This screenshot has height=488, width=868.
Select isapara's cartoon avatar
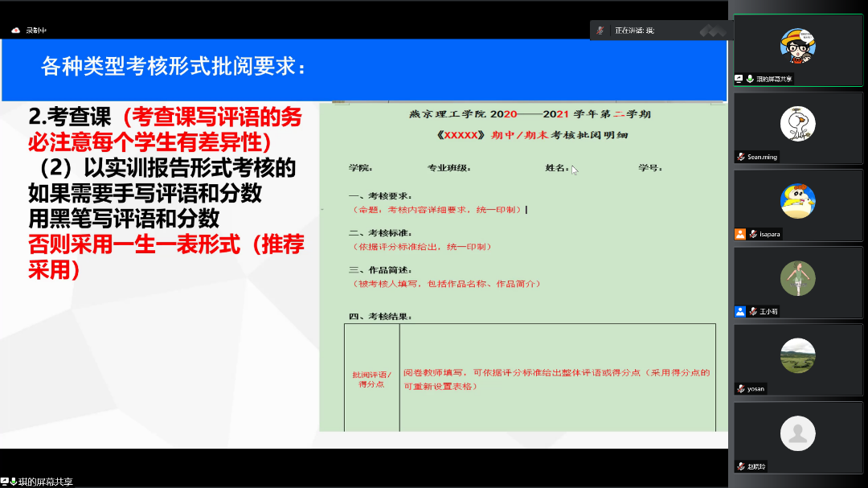[797, 201]
